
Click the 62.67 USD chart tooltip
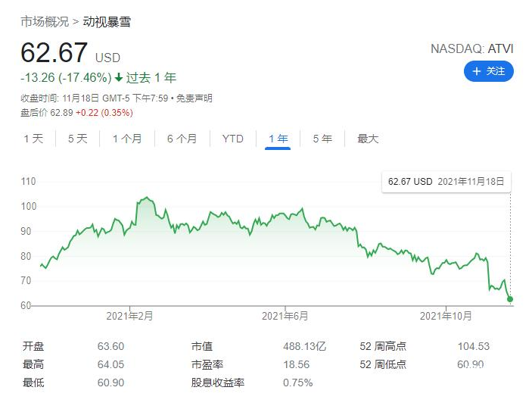click(446, 182)
